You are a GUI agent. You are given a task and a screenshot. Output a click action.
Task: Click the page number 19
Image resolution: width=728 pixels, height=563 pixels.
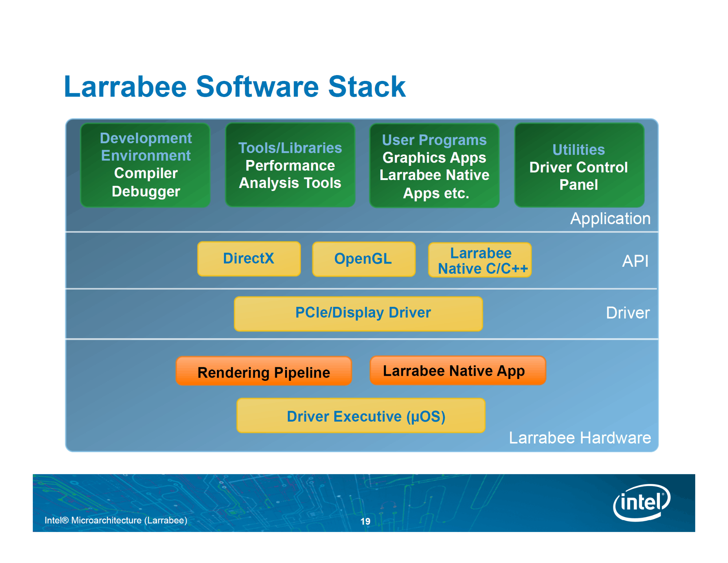pyautogui.click(x=365, y=521)
